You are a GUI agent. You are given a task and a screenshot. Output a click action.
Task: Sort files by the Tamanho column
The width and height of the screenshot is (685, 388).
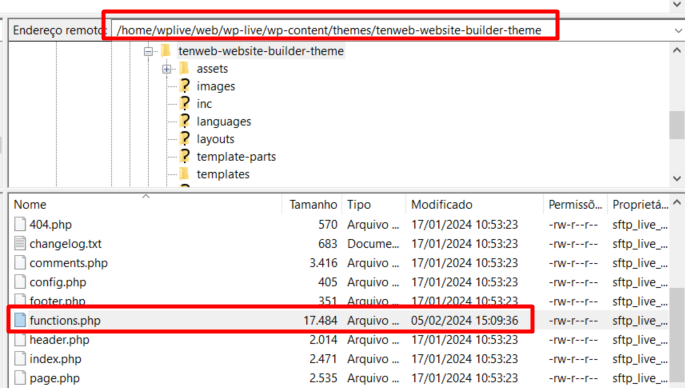tap(312, 204)
